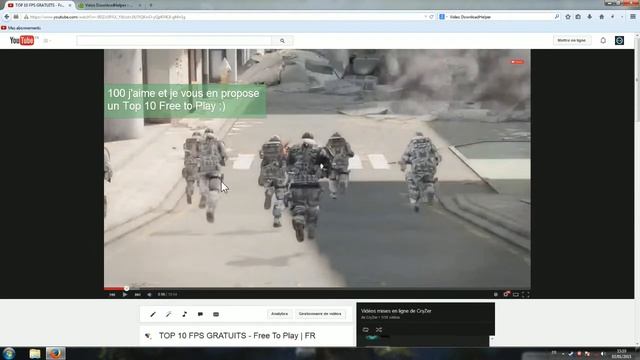Click the video title TOP 10 FPS GRATUITS
Screen dimensions: 640x360
237,336
